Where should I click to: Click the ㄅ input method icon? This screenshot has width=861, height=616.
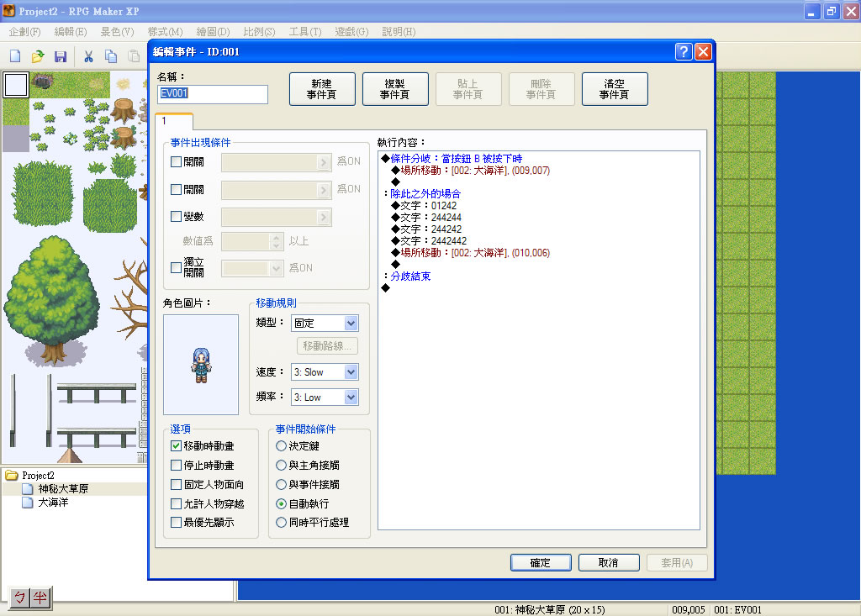point(20,598)
